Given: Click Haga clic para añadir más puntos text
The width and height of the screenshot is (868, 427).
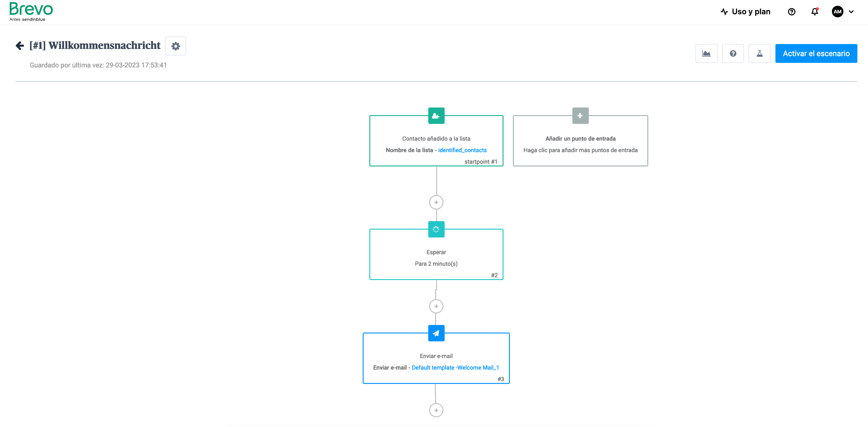Looking at the screenshot, I should click(580, 150).
